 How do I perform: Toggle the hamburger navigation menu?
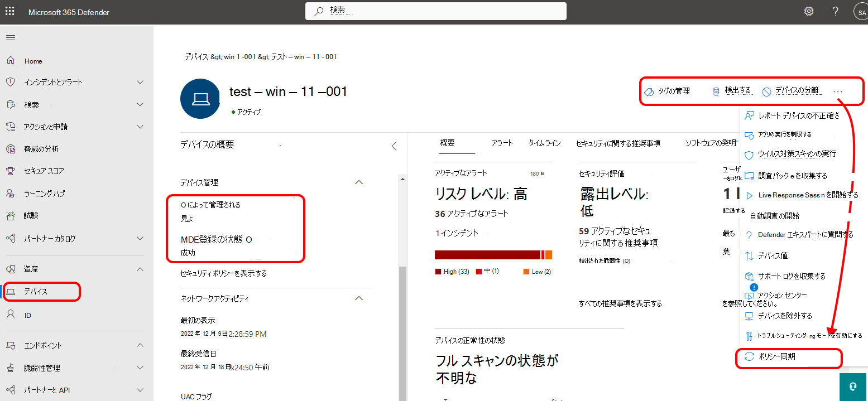tap(11, 37)
